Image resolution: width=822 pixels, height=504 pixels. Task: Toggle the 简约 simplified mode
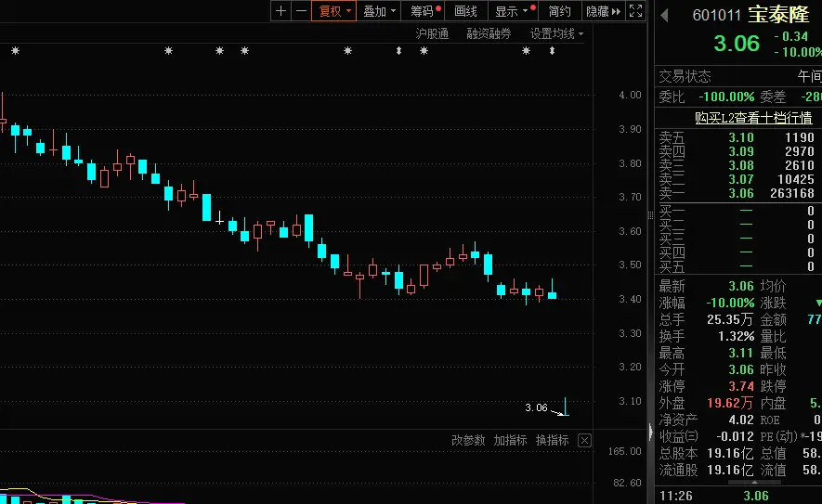coord(560,11)
